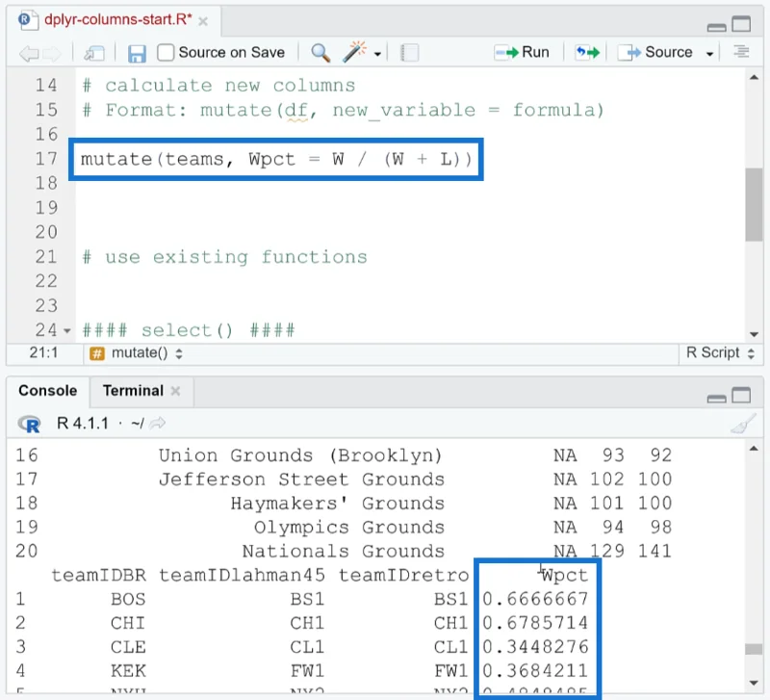Viewport: 770px width, 700px height.
Task: Open Find/Replace with the magnifier icon
Action: tap(321, 52)
